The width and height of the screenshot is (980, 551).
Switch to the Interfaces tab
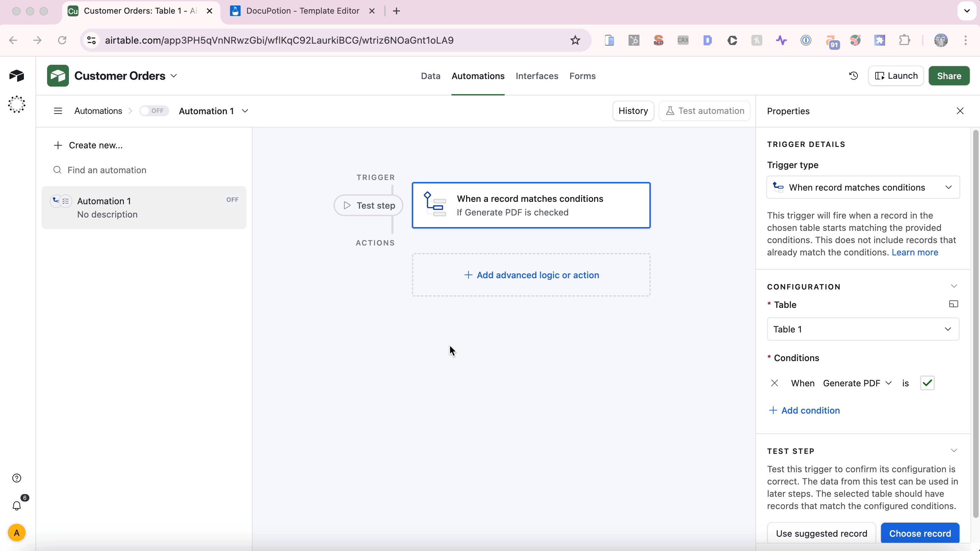(537, 76)
